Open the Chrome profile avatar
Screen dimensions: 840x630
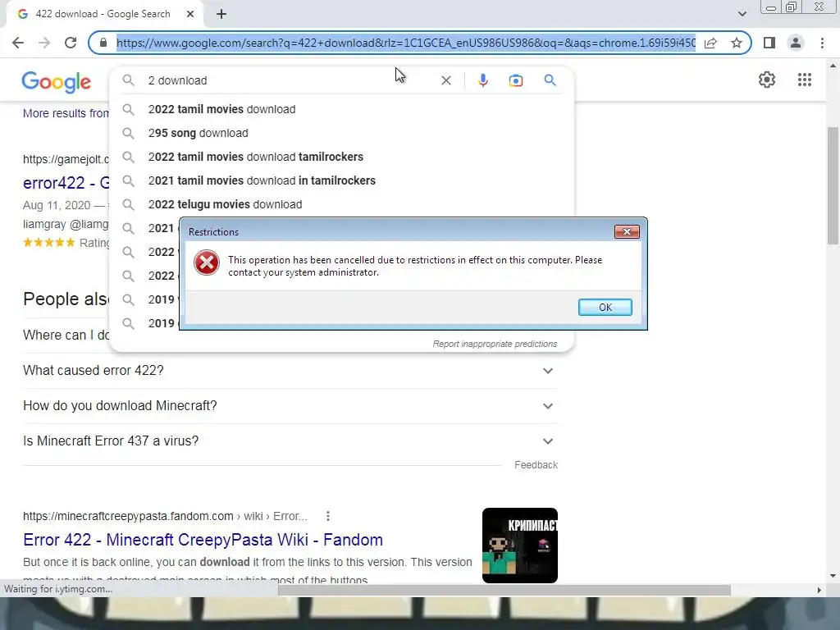pos(796,43)
